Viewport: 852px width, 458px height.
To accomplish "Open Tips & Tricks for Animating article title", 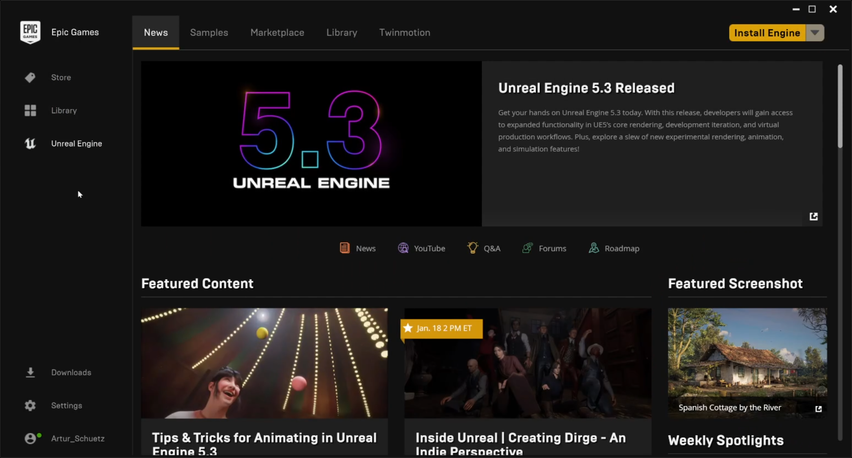I will click(x=264, y=444).
